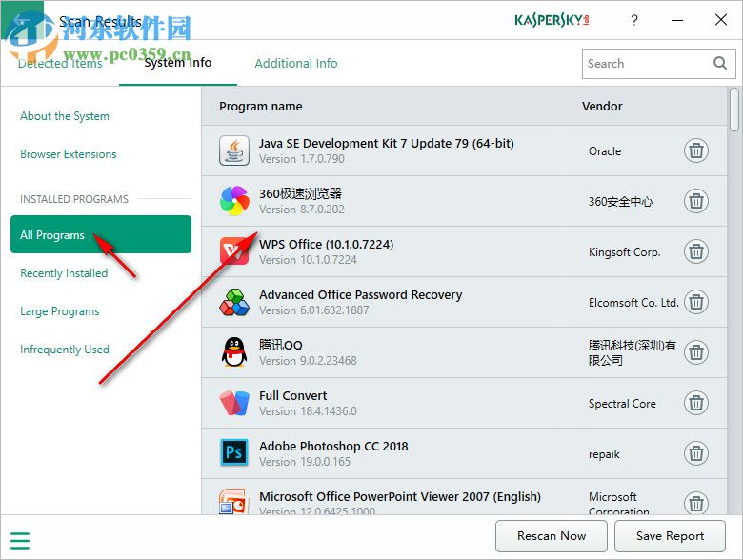
Task: Select the System Info tab
Action: pyautogui.click(x=178, y=63)
